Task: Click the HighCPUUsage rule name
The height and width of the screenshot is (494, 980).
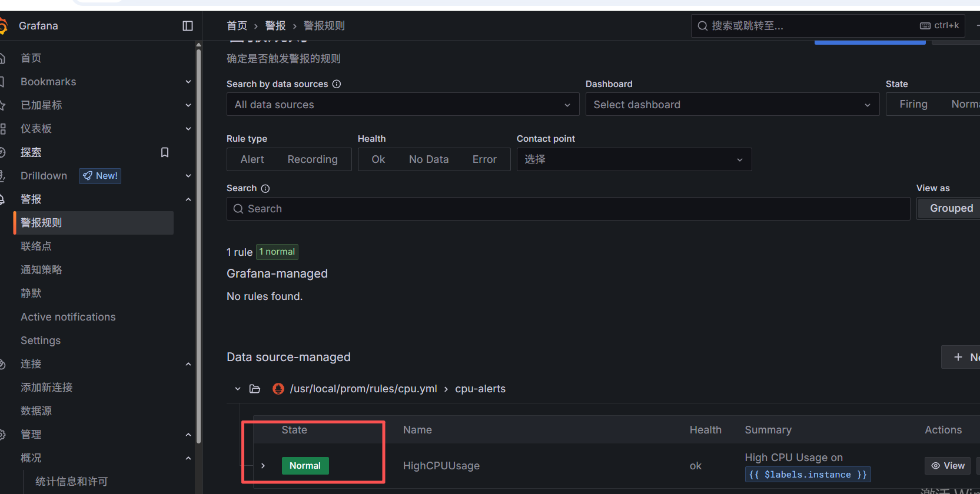Action: [441, 466]
